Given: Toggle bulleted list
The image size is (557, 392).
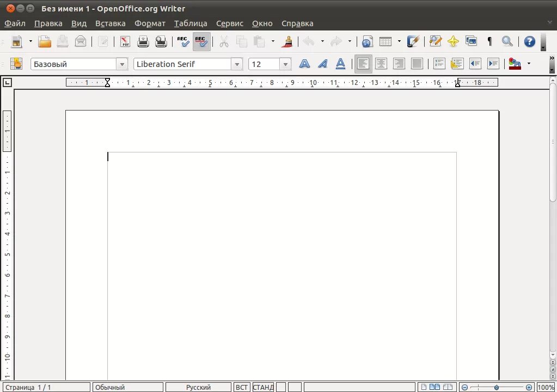Looking at the screenshot, I should tap(457, 64).
